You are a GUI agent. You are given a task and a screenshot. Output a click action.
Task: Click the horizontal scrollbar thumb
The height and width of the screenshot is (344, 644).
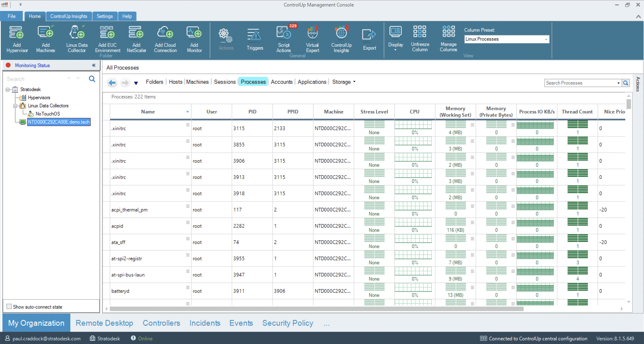pos(316,309)
